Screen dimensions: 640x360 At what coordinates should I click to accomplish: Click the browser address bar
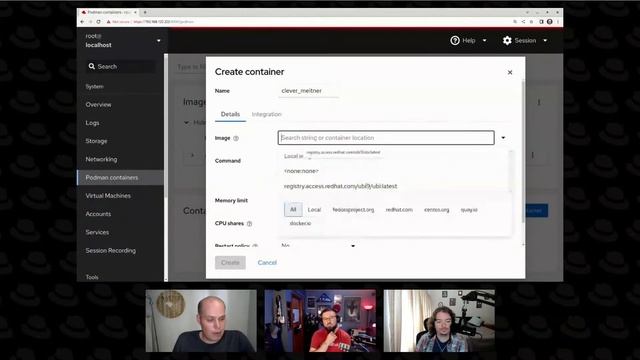tap(310, 22)
